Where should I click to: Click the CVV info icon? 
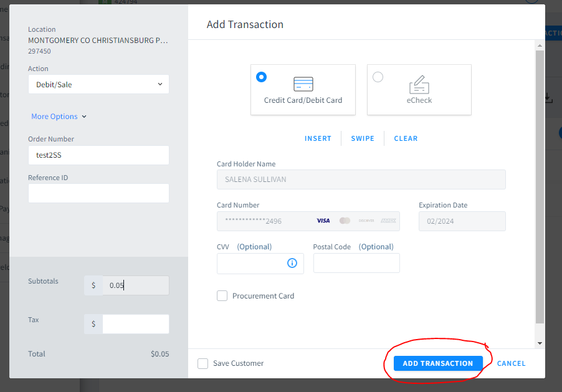[292, 263]
